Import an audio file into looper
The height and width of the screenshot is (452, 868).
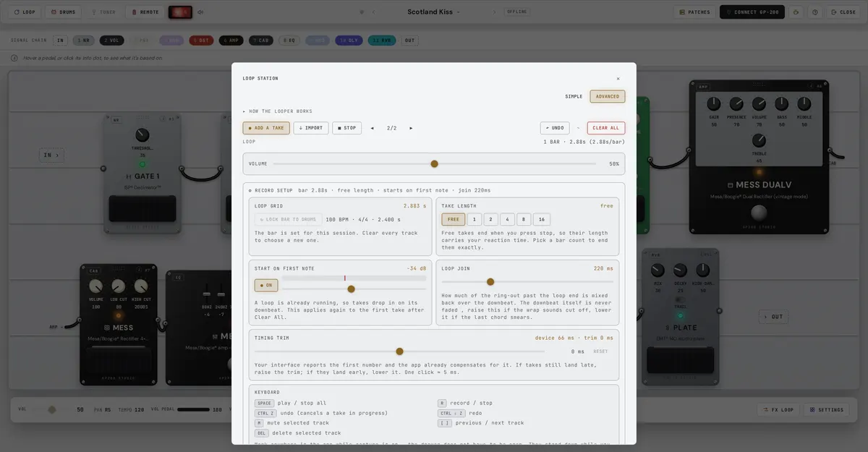point(311,128)
